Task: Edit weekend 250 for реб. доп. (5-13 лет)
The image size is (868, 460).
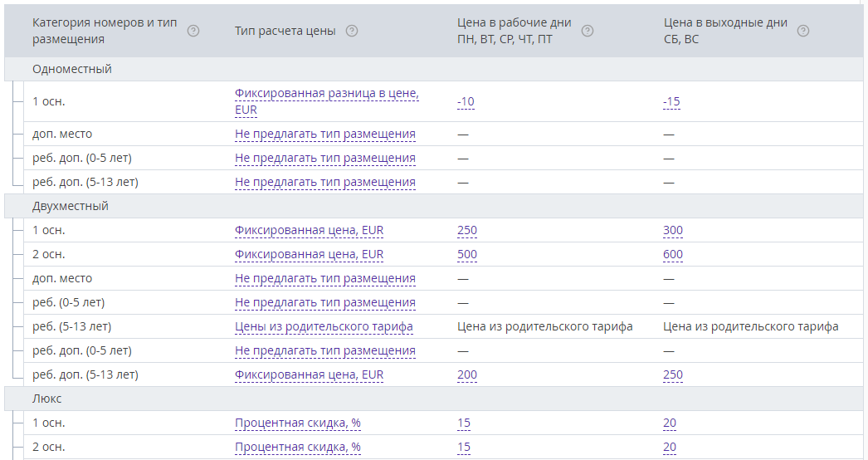Action: [x=673, y=374]
